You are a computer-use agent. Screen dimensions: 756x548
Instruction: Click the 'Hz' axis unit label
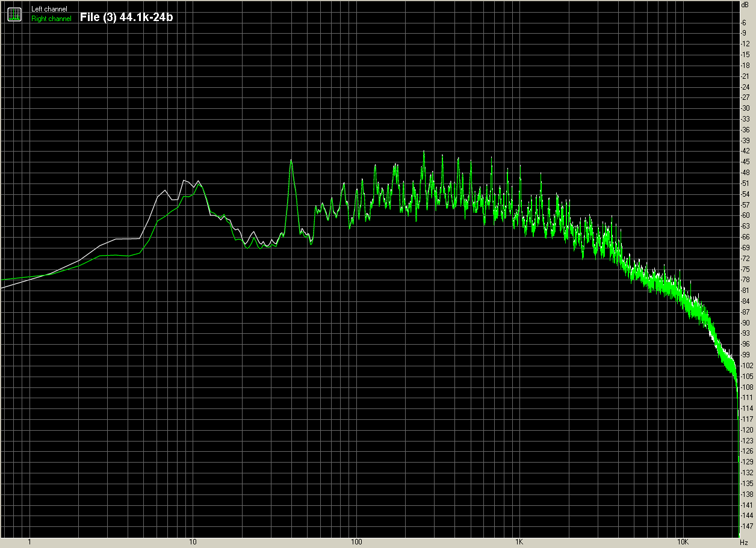[x=744, y=542]
